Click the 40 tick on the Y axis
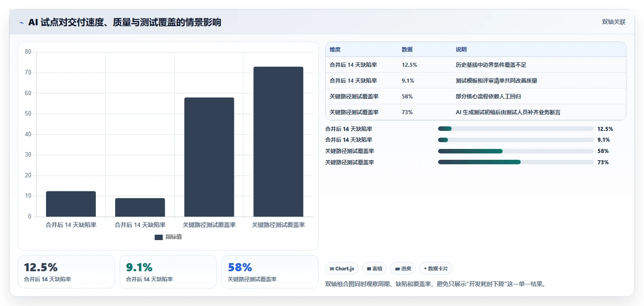Viewport: 644px width, 306px height. [x=28, y=134]
